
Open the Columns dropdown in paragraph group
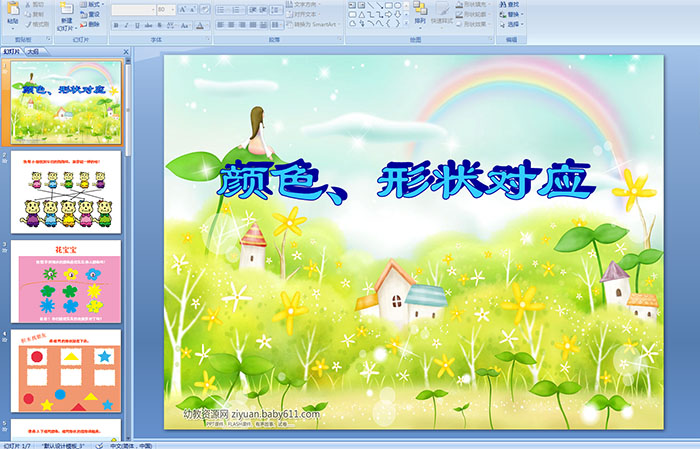[277, 25]
